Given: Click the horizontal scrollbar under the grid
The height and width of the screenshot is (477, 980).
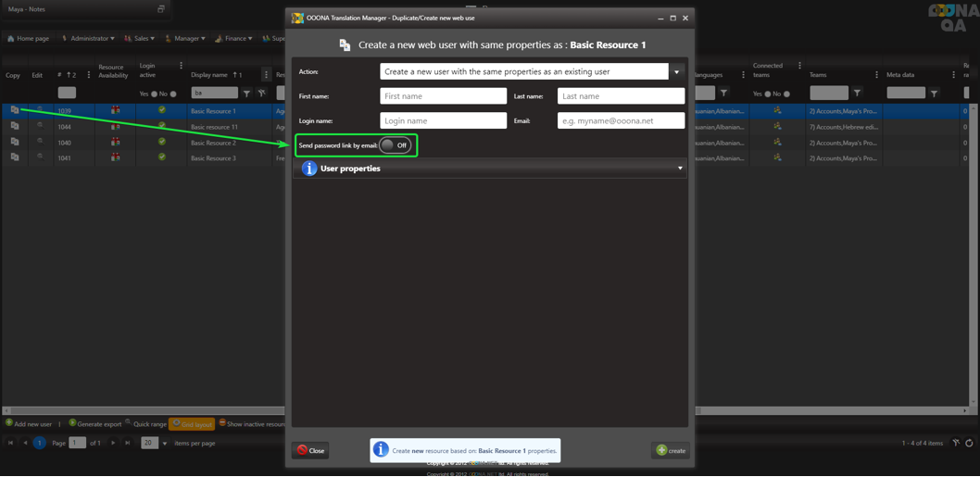Looking at the screenshot, I should 139,410.
